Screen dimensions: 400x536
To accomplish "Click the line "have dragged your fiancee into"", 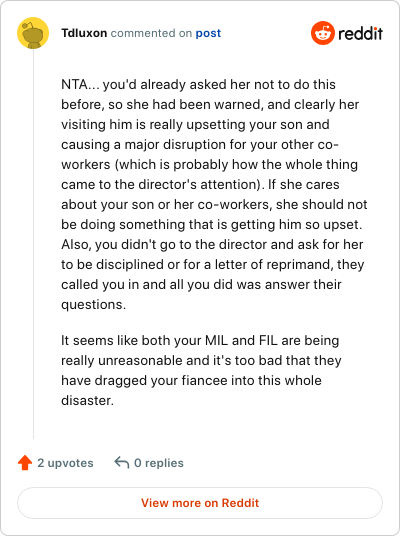I will pos(191,380).
